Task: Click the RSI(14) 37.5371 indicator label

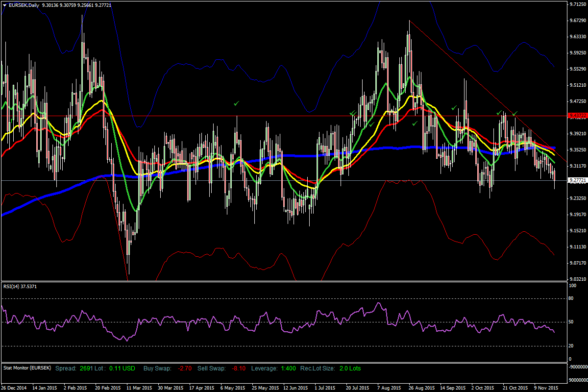Action: coord(20,286)
